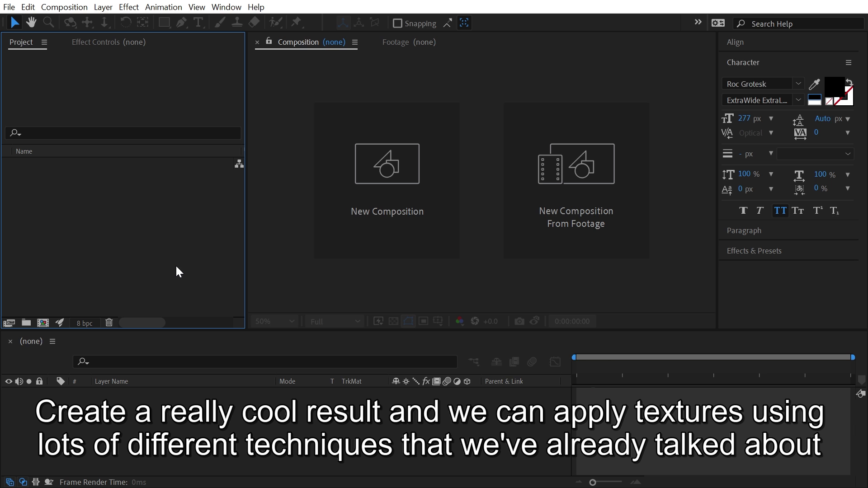Select the Horizontal Type tool
The height and width of the screenshot is (488, 868).
coord(198,23)
